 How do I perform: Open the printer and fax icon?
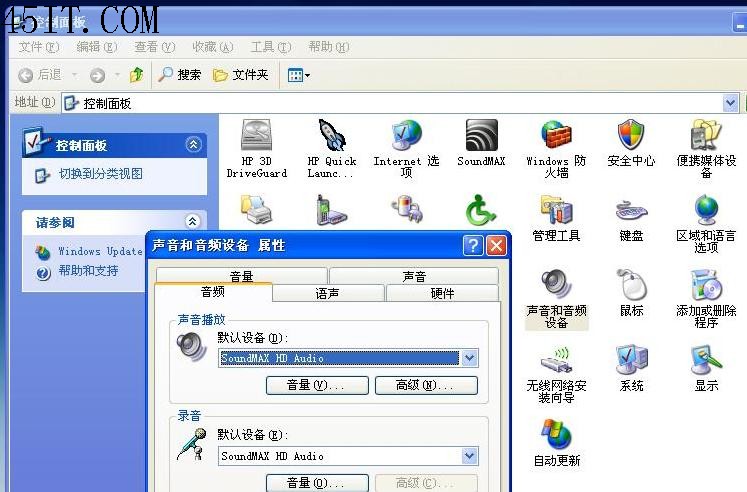click(256, 210)
